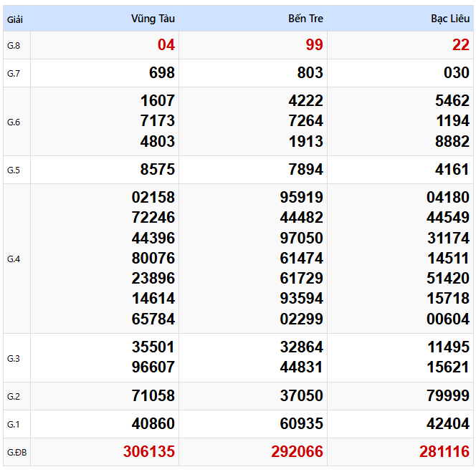This screenshot has width=476, height=472.
Task: Click 44482 in the Bến Tre column
Action: point(302,218)
